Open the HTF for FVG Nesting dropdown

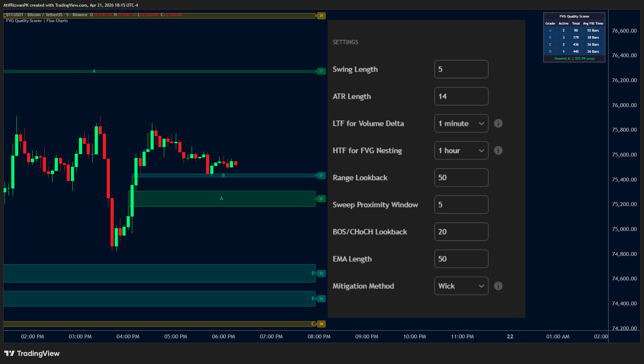461,150
